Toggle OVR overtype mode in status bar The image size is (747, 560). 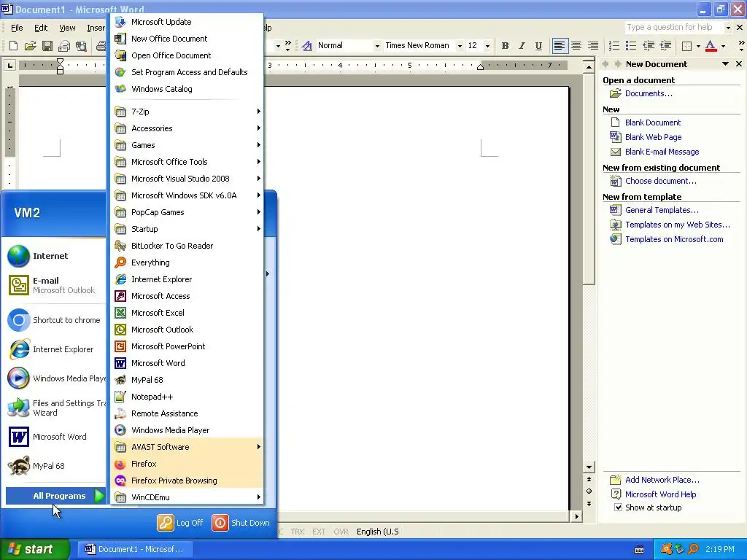(341, 532)
